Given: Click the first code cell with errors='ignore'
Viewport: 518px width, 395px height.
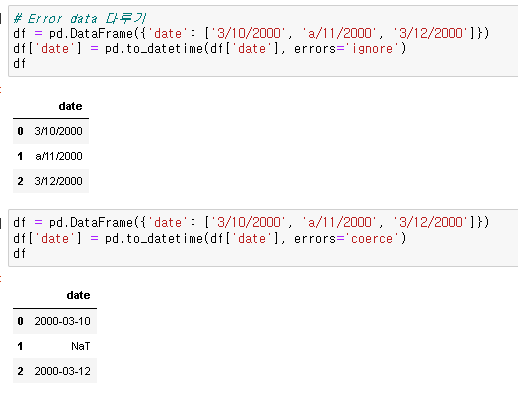Looking at the screenshot, I should pos(263,41).
